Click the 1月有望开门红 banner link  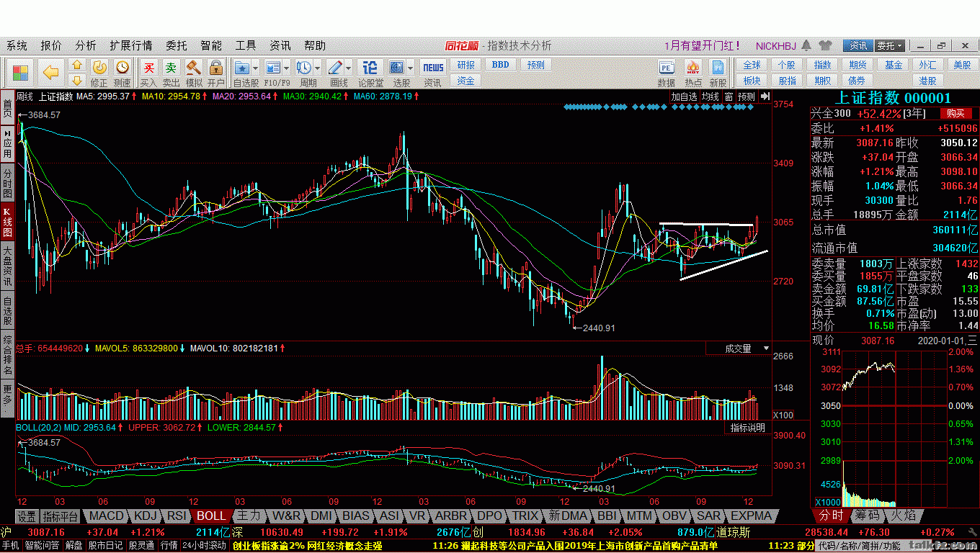pos(702,45)
